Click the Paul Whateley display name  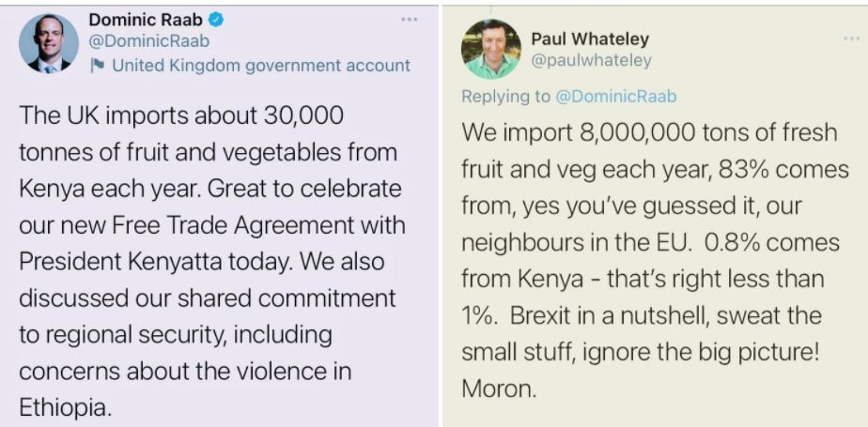pyautogui.click(x=590, y=39)
